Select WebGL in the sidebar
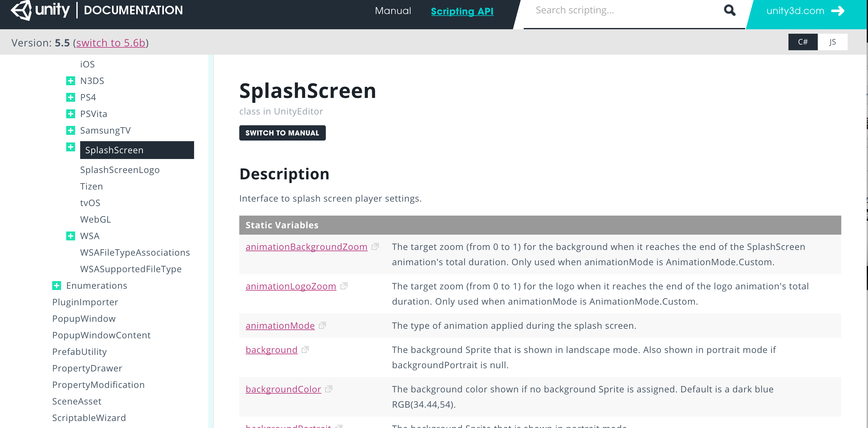The width and height of the screenshot is (868, 428). (95, 219)
